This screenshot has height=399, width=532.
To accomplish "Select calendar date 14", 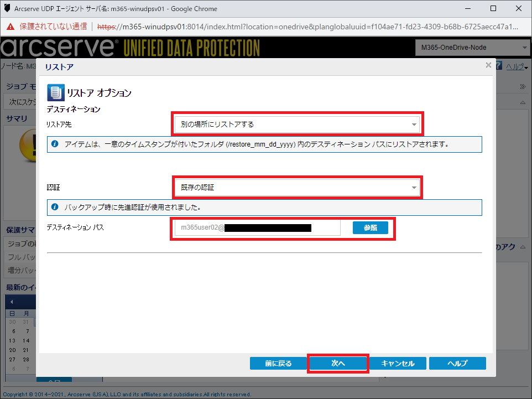I will [26, 340].
